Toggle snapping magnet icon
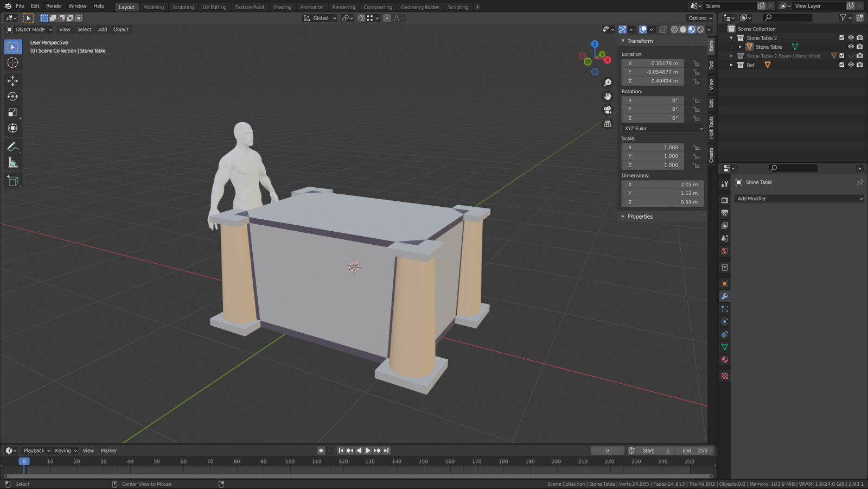Viewport: 868px width, 489px height. [x=361, y=18]
